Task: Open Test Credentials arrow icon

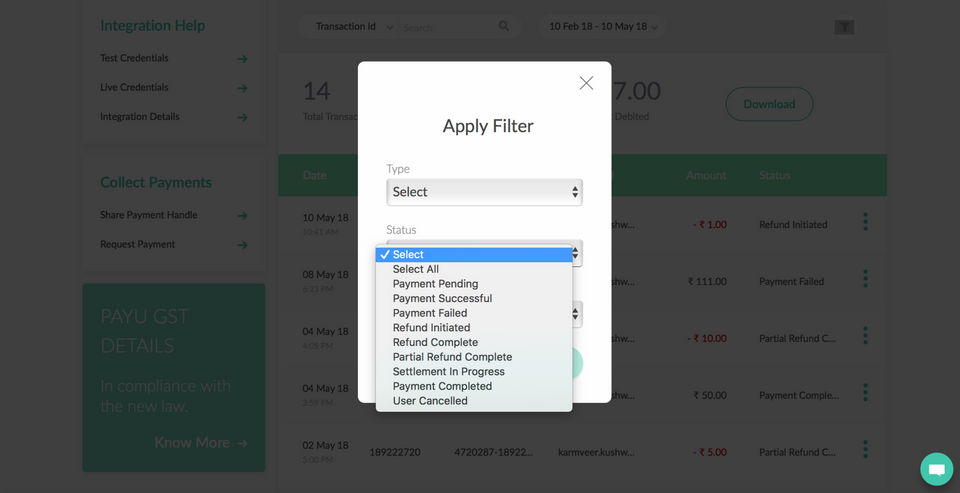Action: (x=242, y=59)
